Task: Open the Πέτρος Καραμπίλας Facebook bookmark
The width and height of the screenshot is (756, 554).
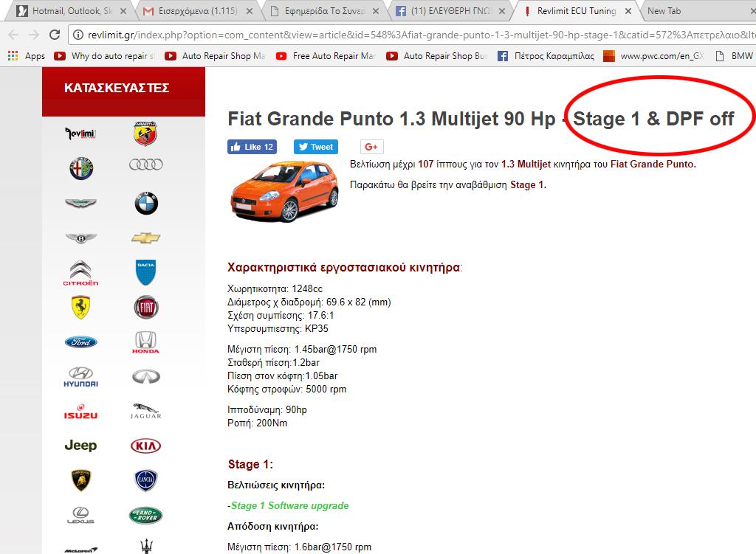Action: 546,56
